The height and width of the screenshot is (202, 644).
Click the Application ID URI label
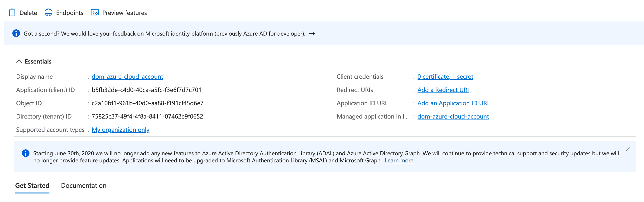click(x=361, y=103)
